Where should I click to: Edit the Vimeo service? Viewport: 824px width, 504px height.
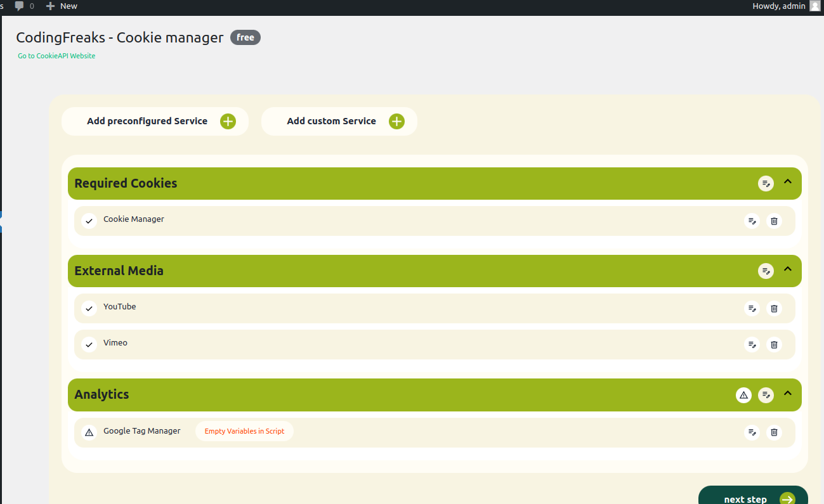[752, 345]
